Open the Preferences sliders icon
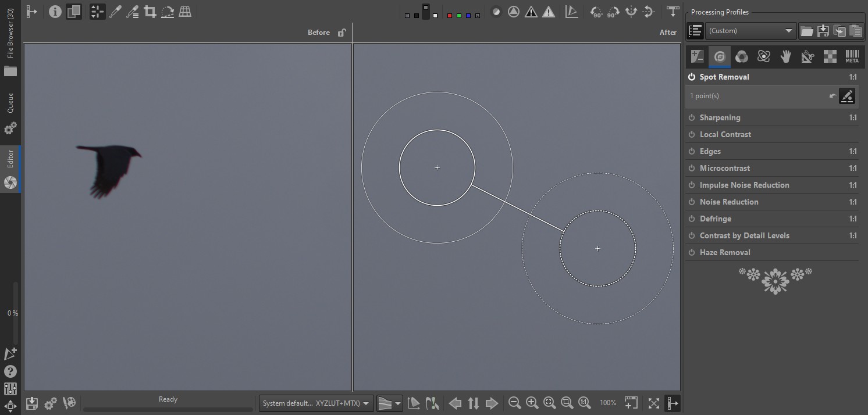Screen dimensions: 868x415 click(10, 389)
